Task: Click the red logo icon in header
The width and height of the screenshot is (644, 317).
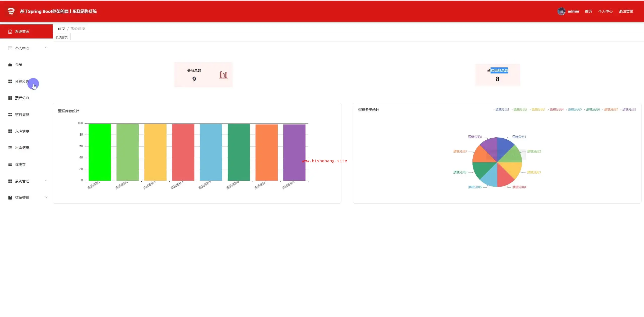Action: pos(11,11)
